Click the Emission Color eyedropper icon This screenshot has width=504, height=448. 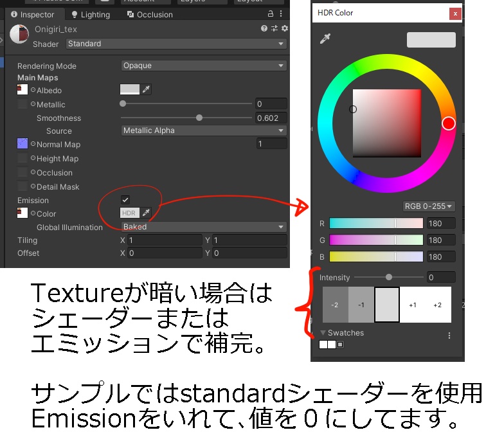pos(147,213)
